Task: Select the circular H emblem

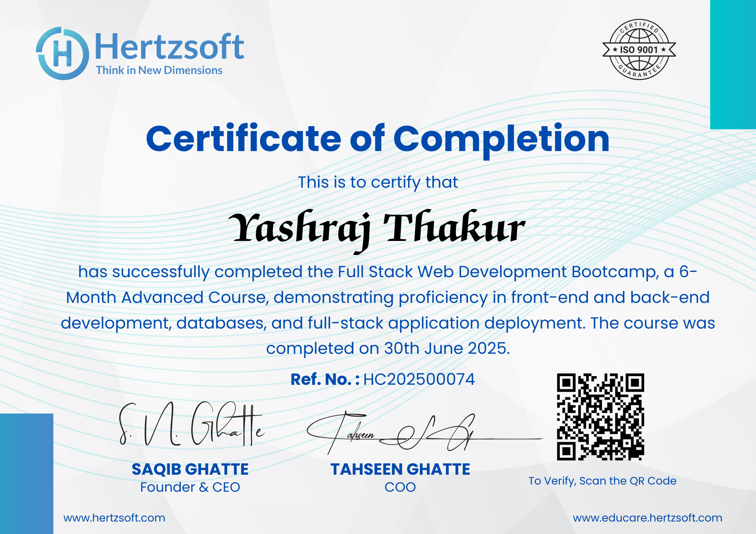Action: (x=62, y=53)
